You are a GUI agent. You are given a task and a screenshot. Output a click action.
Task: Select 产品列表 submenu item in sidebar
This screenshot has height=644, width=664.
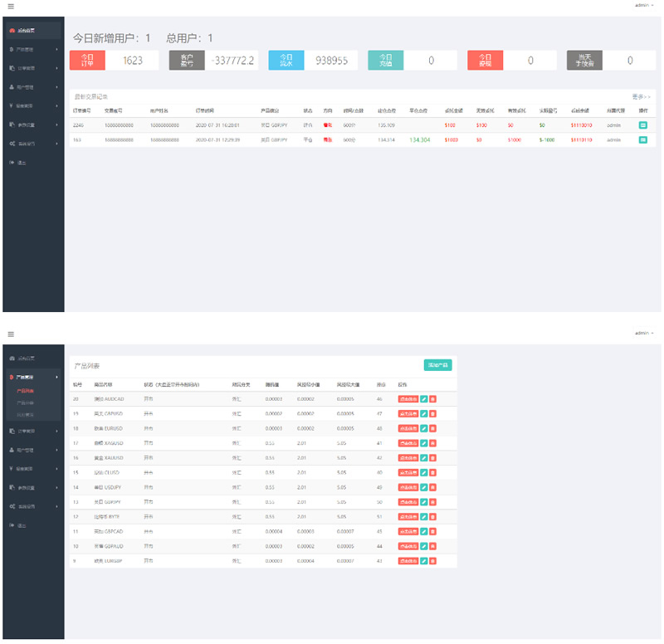[x=26, y=390]
